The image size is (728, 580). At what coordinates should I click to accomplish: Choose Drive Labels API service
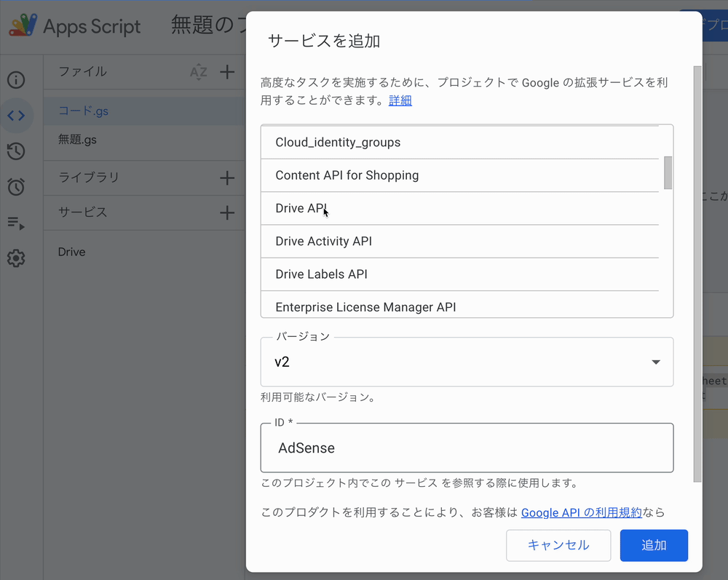(x=459, y=274)
